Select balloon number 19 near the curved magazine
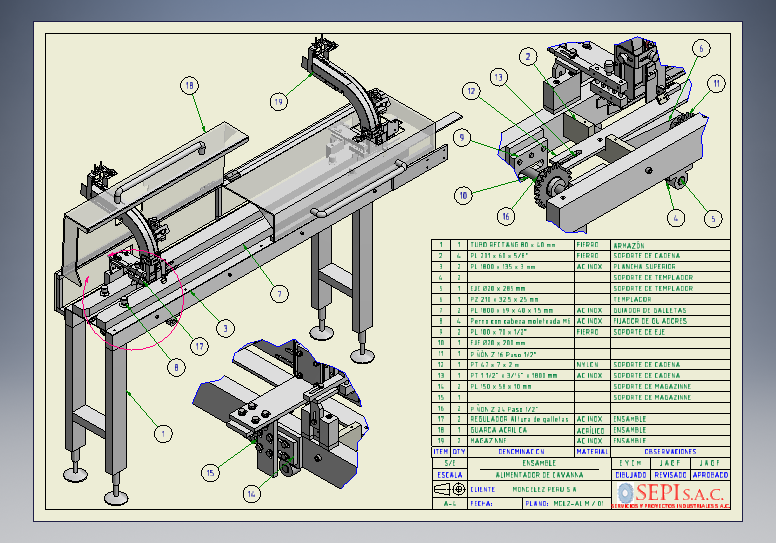This screenshot has height=543, width=776. (278, 100)
